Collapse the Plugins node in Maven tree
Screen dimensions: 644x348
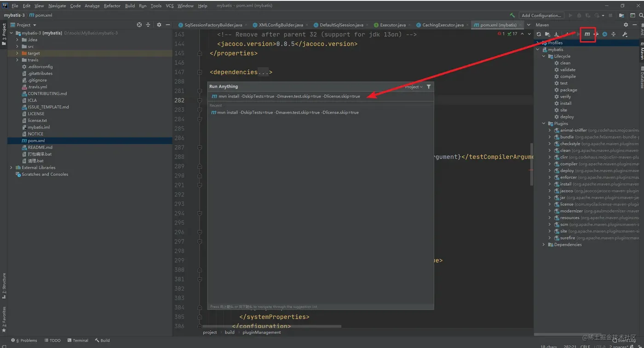[x=544, y=124]
